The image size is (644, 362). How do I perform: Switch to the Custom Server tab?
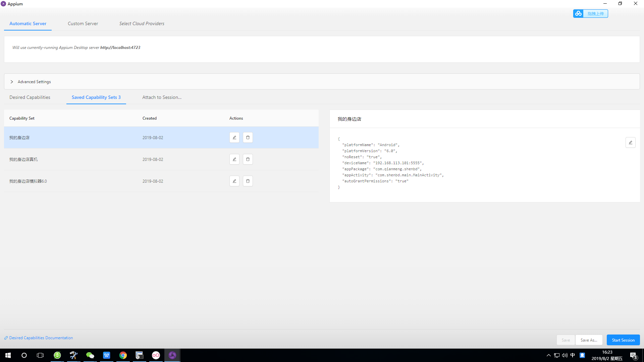tap(83, 23)
